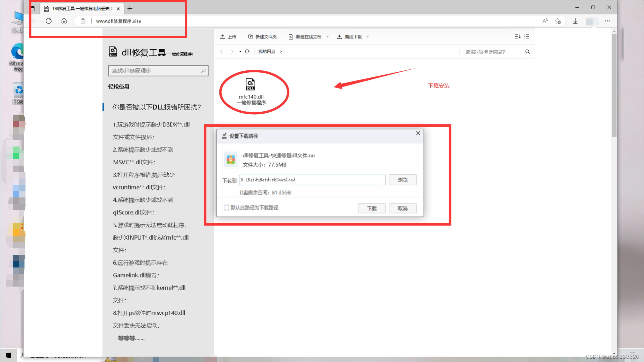The height and width of the screenshot is (362, 644).
Task: Expand the offline download dropdown arrow
Action: (x=368, y=37)
